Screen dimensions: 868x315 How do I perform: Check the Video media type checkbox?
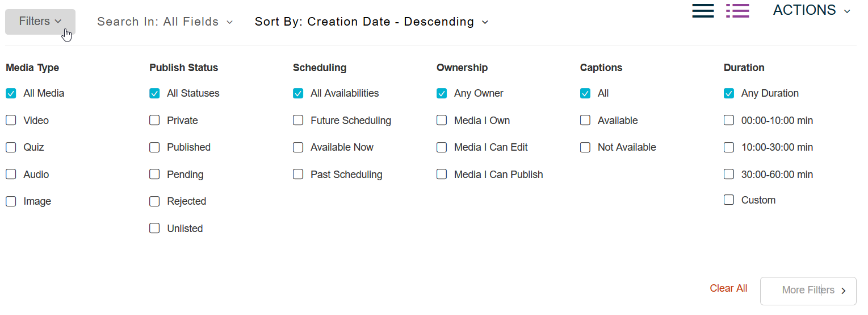tap(11, 120)
